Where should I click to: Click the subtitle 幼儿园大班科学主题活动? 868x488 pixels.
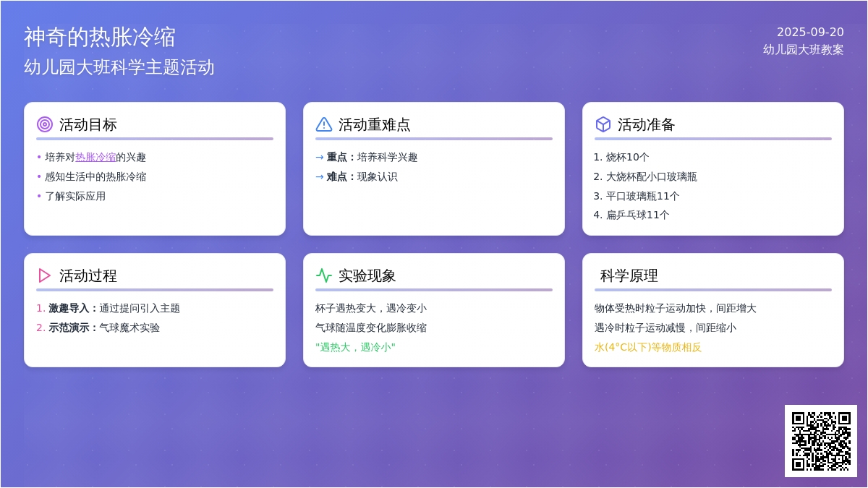click(119, 67)
